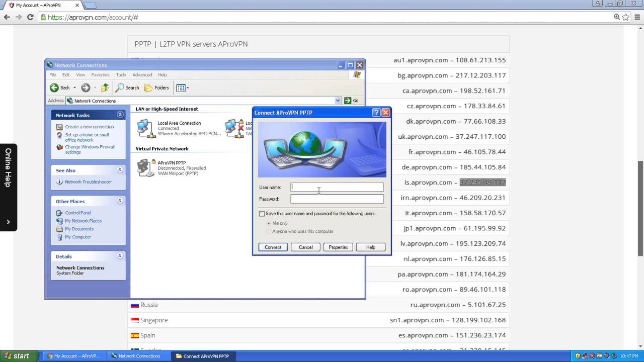Switch to My Account taskbar button
The width and height of the screenshot is (644, 362).
(74, 356)
